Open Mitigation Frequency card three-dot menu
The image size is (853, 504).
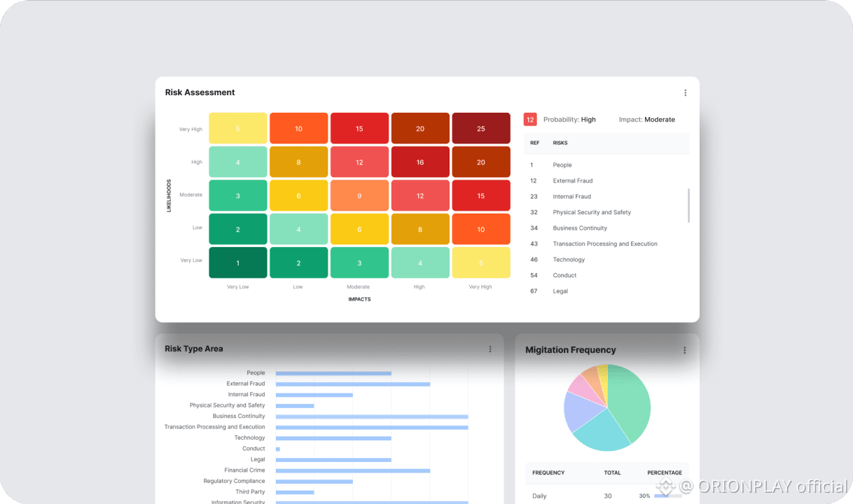tap(684, 350)
